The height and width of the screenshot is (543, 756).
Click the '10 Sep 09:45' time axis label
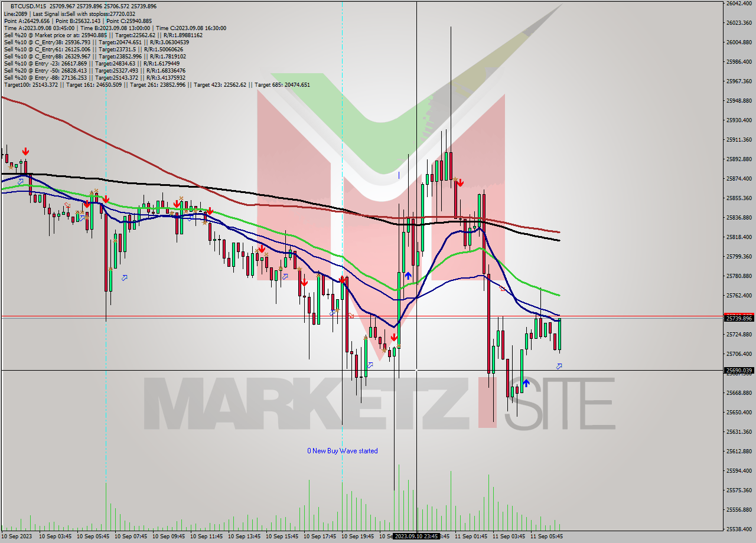click(x=169, y=537)
